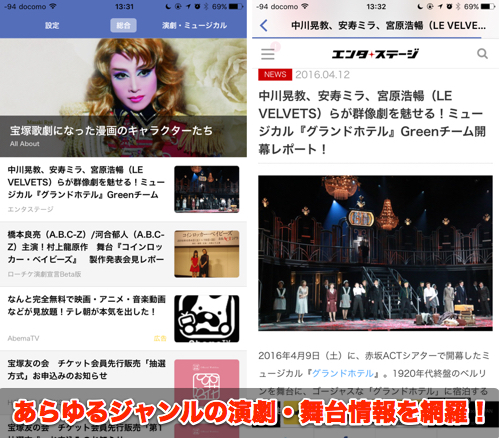
Task: Open the グランドホテル Greenチーム news list item
Action: tap(123, 189)
